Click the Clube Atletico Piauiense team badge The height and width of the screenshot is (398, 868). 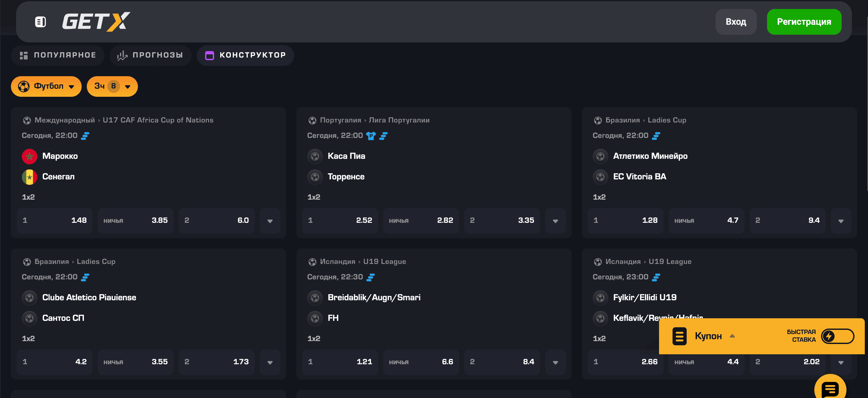(30, 298)
